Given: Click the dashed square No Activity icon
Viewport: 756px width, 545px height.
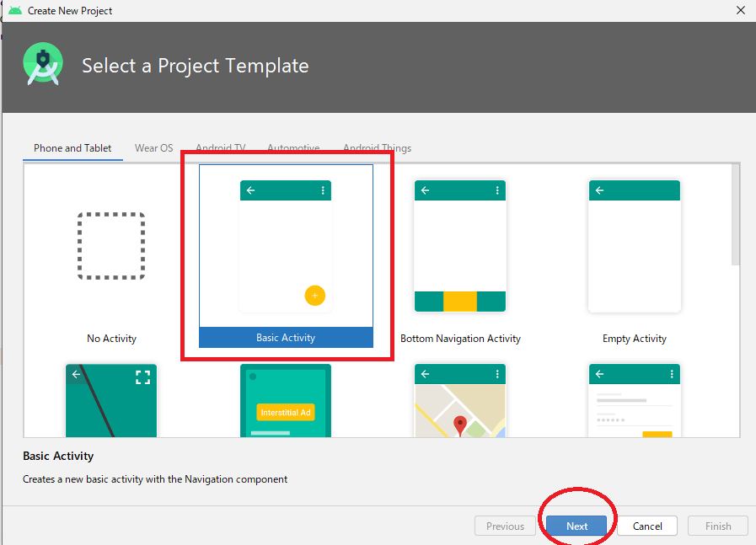Looking at the screenshot, I should click(111, 246).
